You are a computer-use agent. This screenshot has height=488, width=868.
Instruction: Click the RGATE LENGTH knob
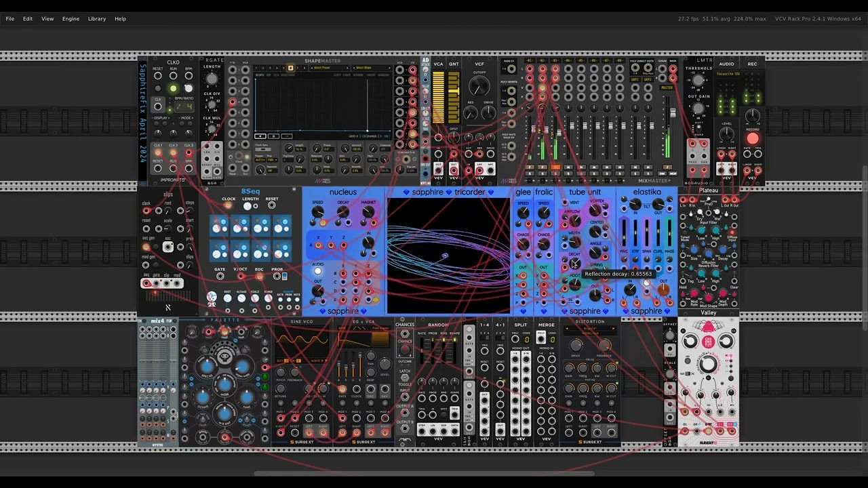coord(212,79)
